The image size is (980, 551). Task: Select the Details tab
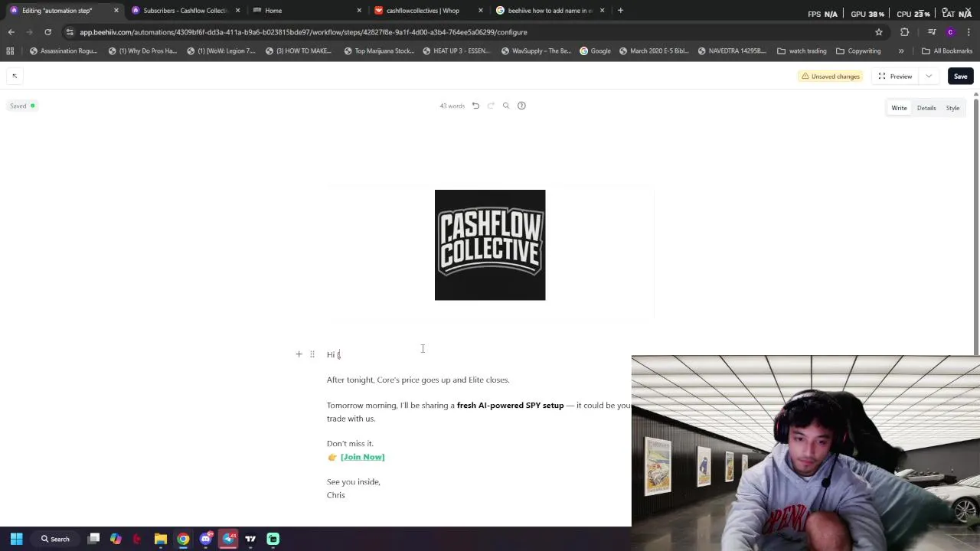pyautogui.click(x=926, y=108)
